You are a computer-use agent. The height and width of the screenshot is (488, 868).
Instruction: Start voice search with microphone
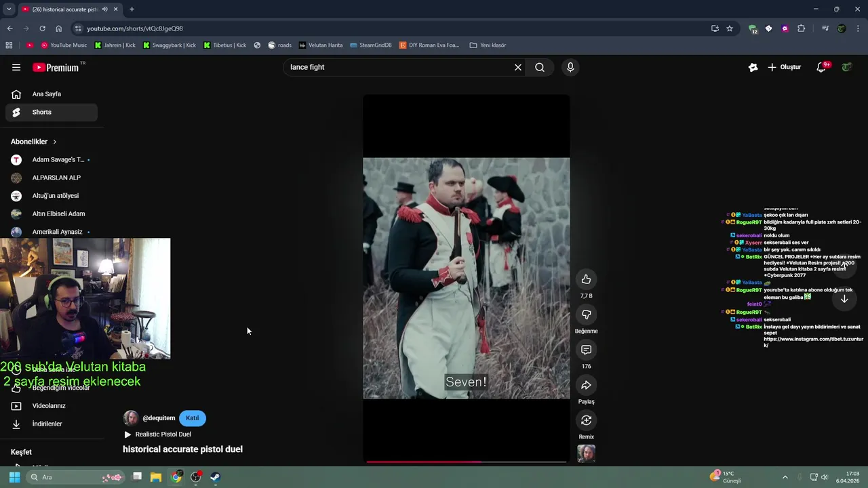tap(570, 67)
